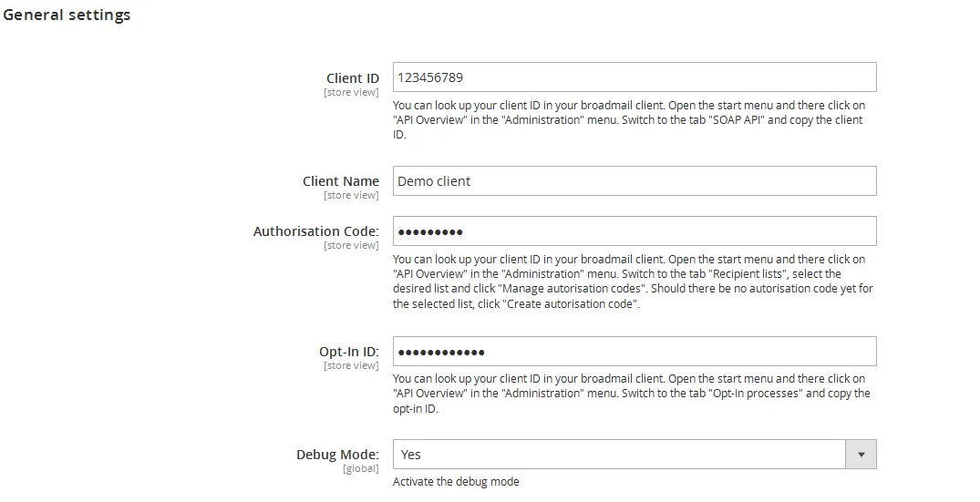Open the Debug Mode dropdown
980x502 pixels.
pyautogui.click(x=634, y=455)
